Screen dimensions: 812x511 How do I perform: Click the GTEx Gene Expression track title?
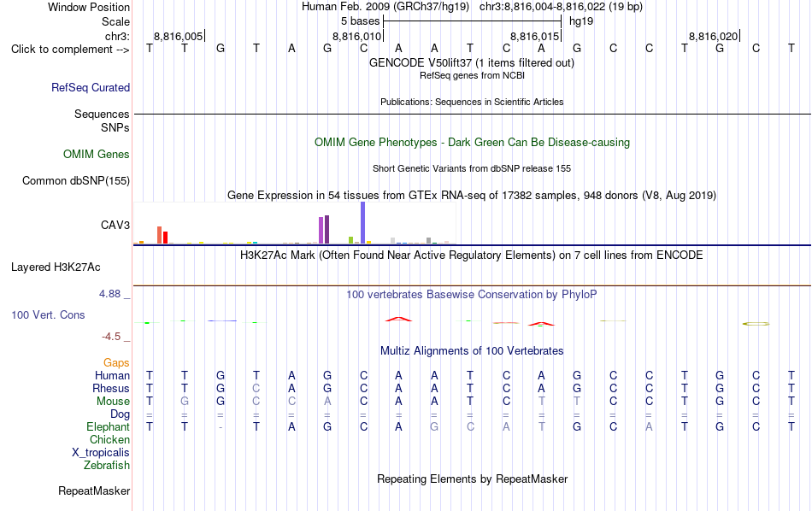(472, 196)
